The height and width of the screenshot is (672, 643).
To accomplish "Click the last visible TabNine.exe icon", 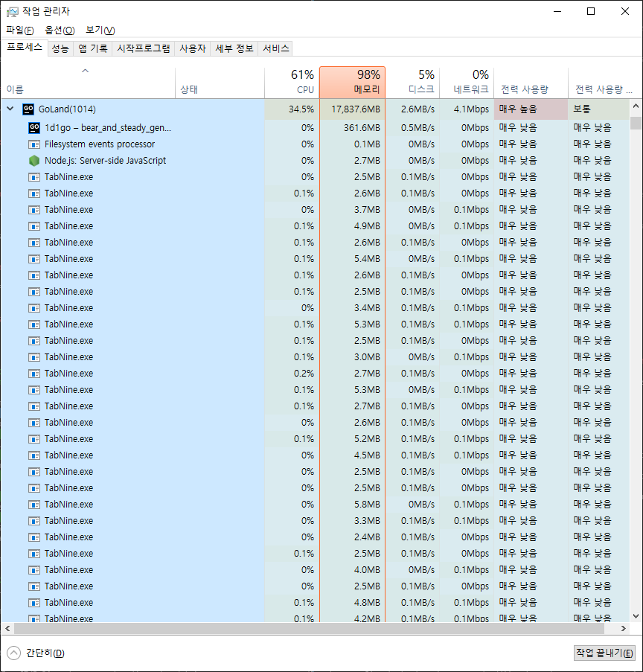I will pos(34,618).
